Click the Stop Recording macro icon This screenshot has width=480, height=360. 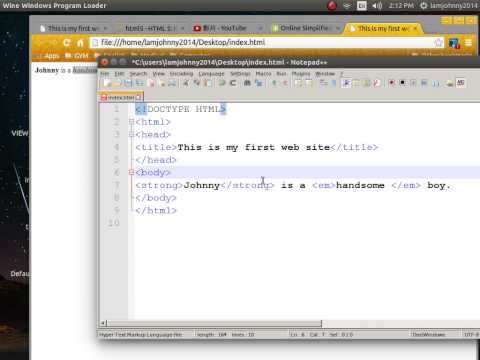click(403, 83)
